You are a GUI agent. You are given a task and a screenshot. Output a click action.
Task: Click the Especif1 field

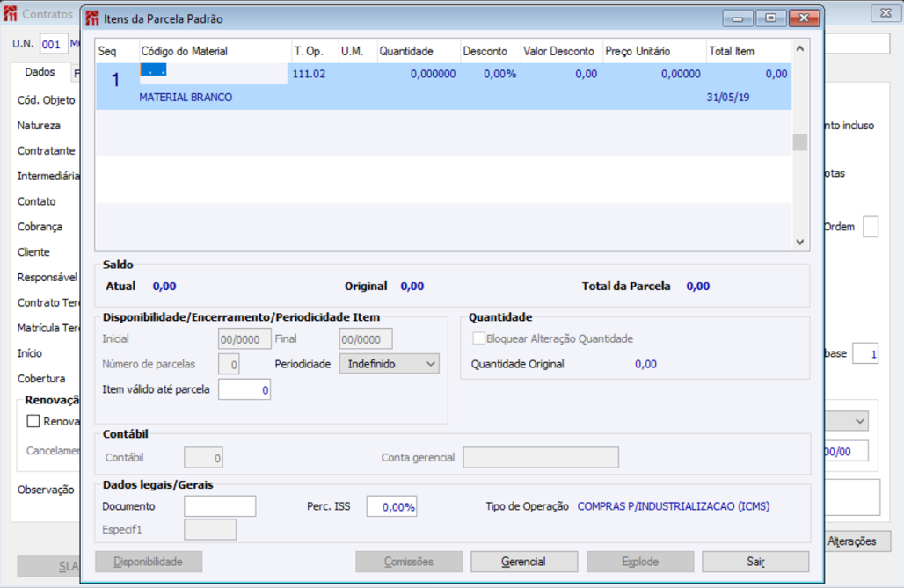[210, 530]
